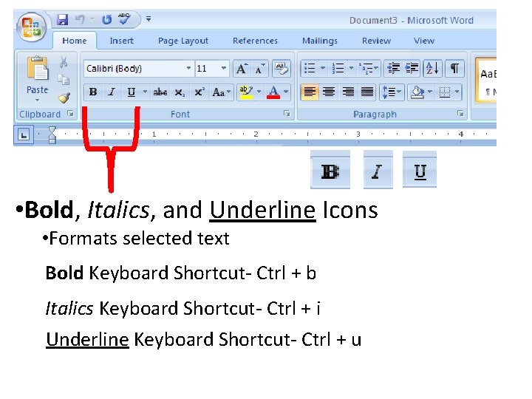Click the enlarged Bold B icon below ruler
532x399 pixels.
pyautogui.click(x=330, y=170)
